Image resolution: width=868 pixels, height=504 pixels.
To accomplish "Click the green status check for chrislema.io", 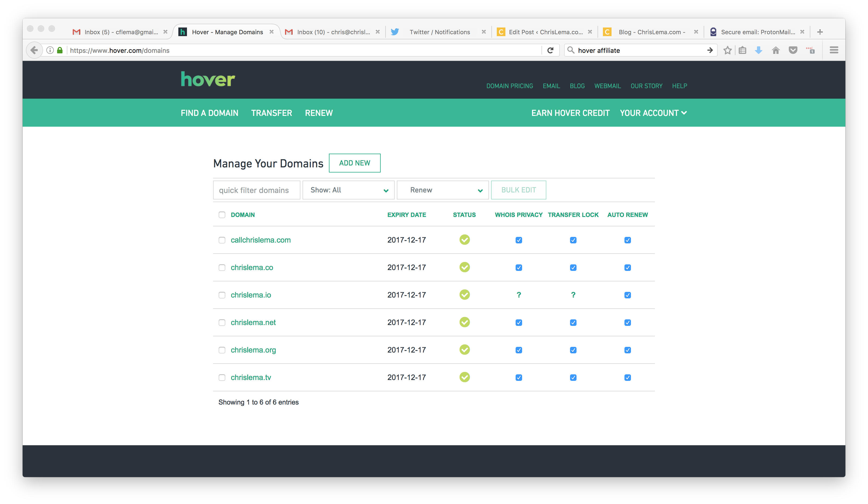I will click(464, 295).
